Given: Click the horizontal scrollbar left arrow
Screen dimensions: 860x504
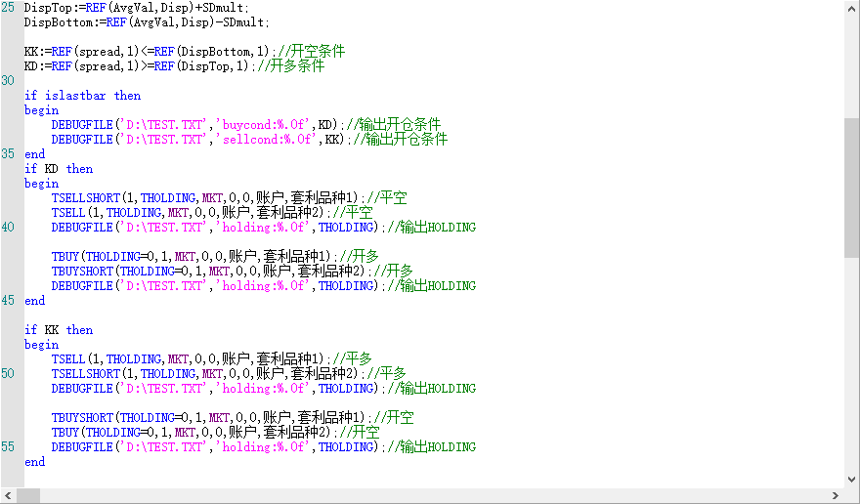Looking at the screenshot, I should click(x=8, y=495).
